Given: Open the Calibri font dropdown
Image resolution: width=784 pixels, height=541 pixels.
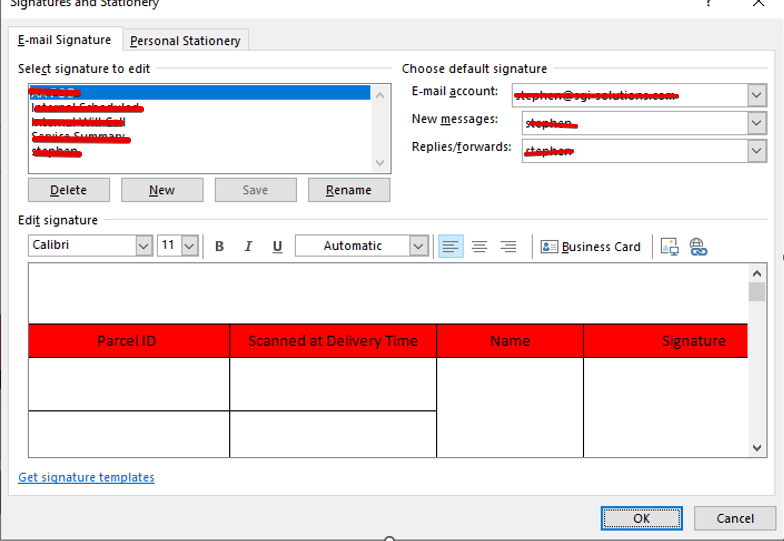Looking at the screenshot, I should [x=144, y=246].
